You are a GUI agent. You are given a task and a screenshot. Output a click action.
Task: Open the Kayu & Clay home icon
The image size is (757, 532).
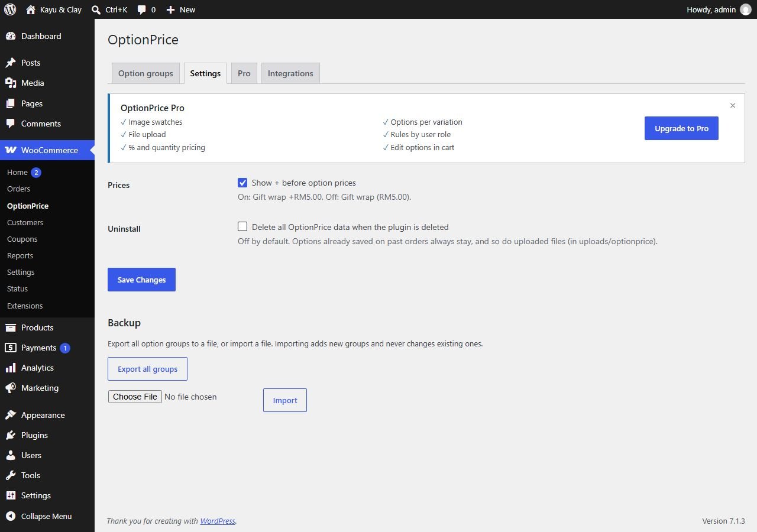31,9
